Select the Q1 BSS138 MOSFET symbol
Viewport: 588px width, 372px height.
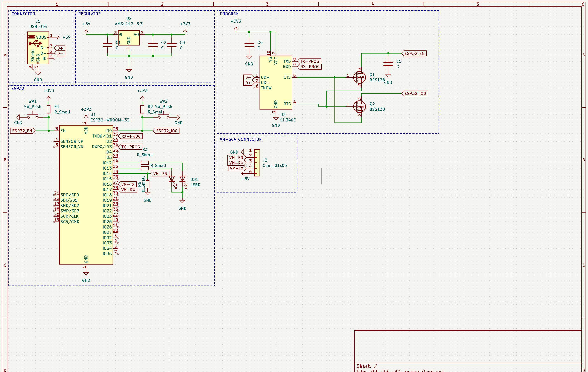359,77
